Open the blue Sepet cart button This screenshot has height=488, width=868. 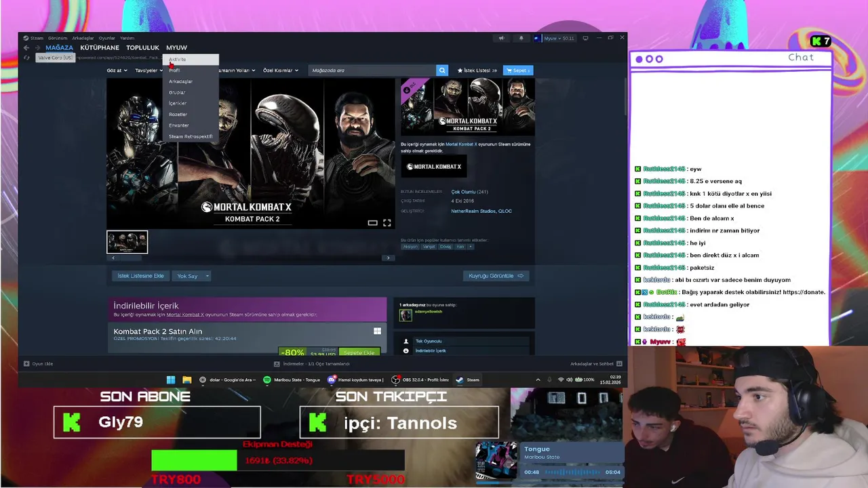(x=518, y=70)
